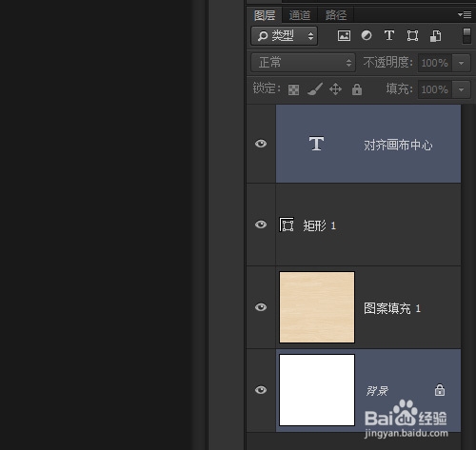Click the 不透明度 100% value field
The image size is (476, 450).
[x=435, y=63]
